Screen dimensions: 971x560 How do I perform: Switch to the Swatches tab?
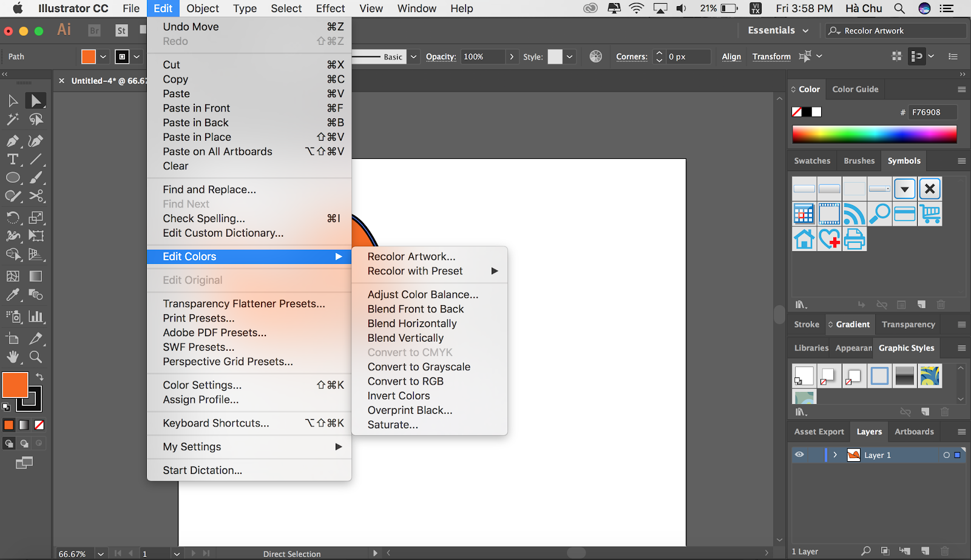812,161
